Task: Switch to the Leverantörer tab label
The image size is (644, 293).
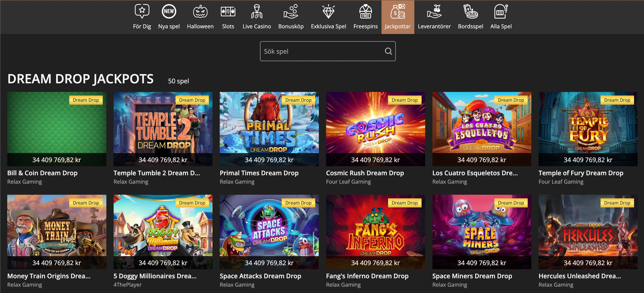Action: (x=434, y=26)
